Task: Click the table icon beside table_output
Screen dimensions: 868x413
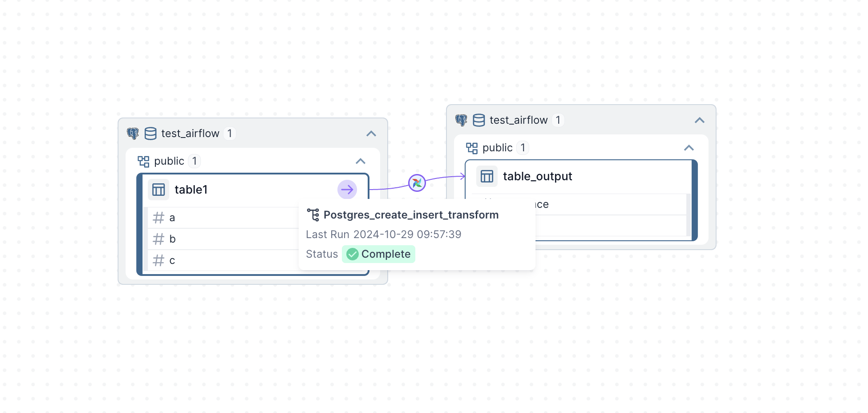Action: coord(487,176)
